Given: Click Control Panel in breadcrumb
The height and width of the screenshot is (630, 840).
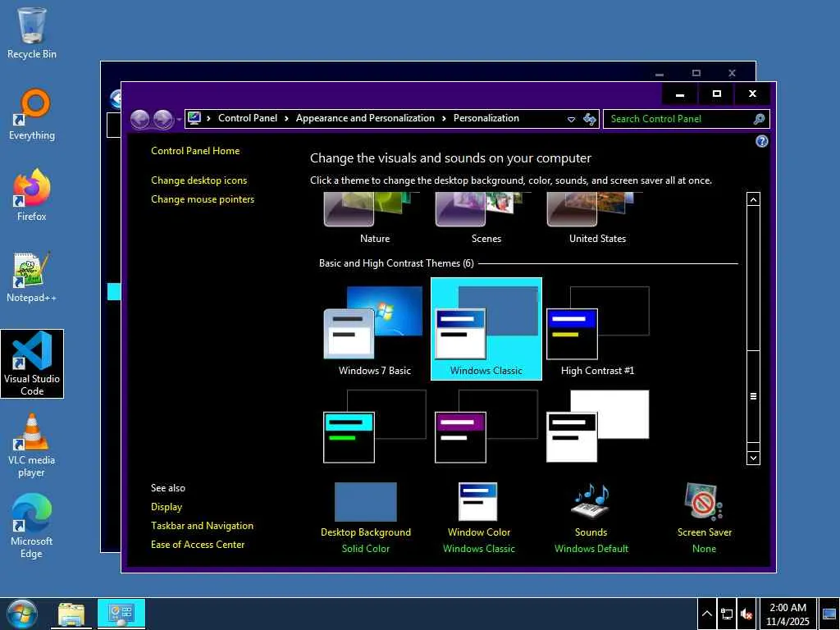Looking at the screenshot, I should [x=248, y=118].
